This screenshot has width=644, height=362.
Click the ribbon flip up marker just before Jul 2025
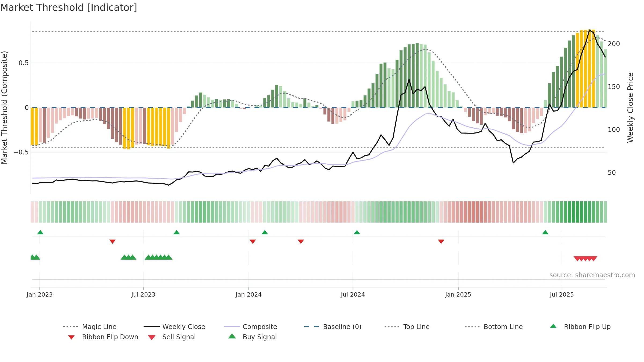coord(545,232)
